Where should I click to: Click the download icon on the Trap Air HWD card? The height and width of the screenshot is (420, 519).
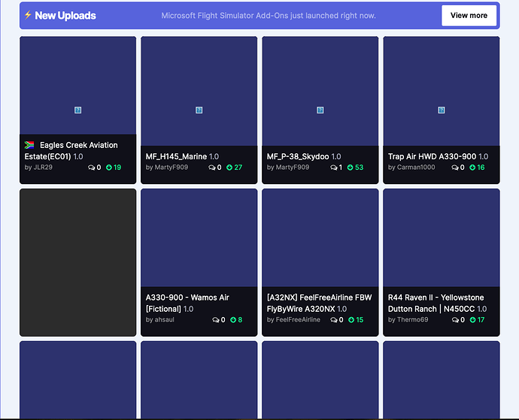(x=472, y=168)
